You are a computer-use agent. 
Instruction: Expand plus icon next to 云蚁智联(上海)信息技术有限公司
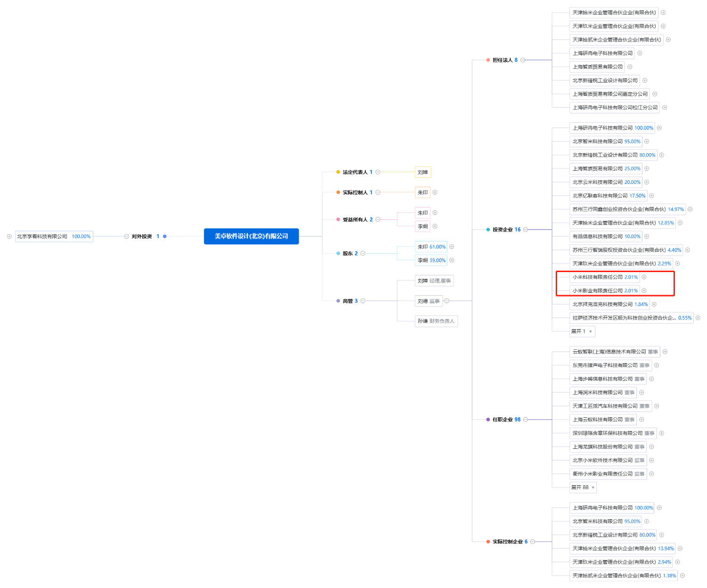(x=665, y=352)
